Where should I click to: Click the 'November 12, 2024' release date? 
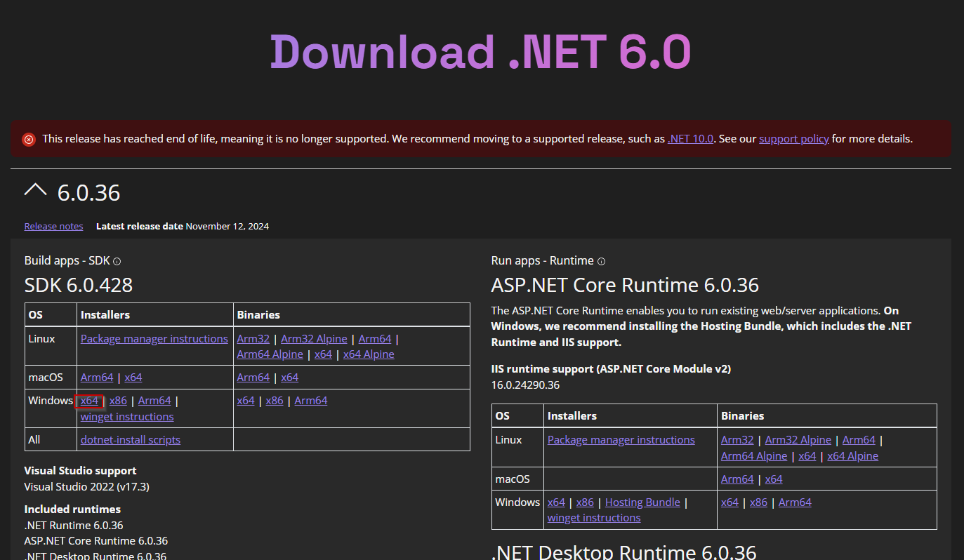pos(227,227)
